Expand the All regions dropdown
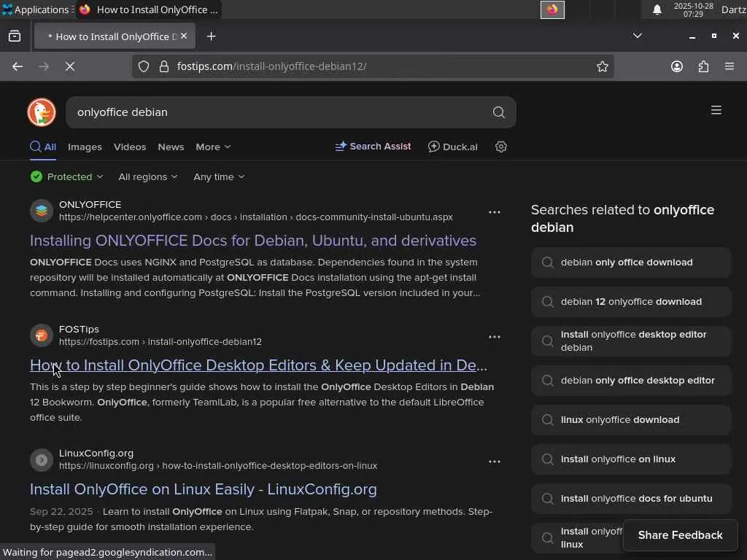The image size is (747, 560). (147, 176)
